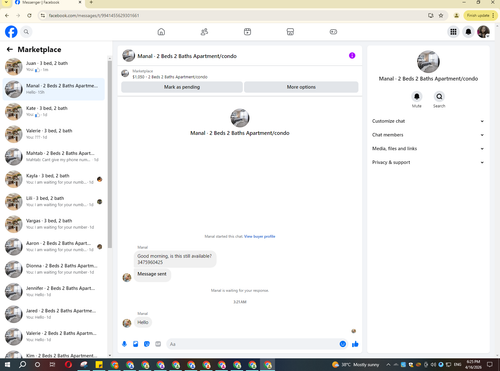Open the Mahtab conversation
This screenshot has width=500, height=371.
[54, 156]
